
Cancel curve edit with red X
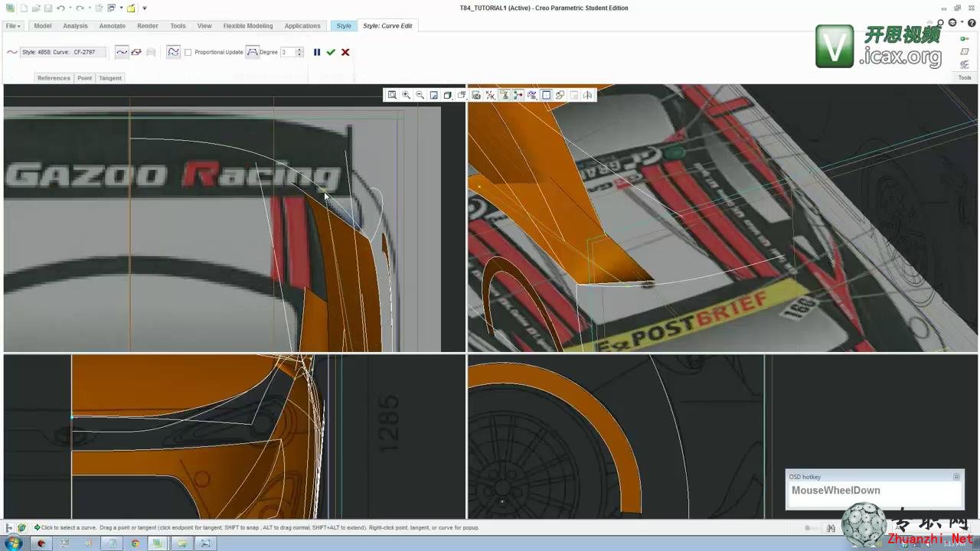(345, 52)
